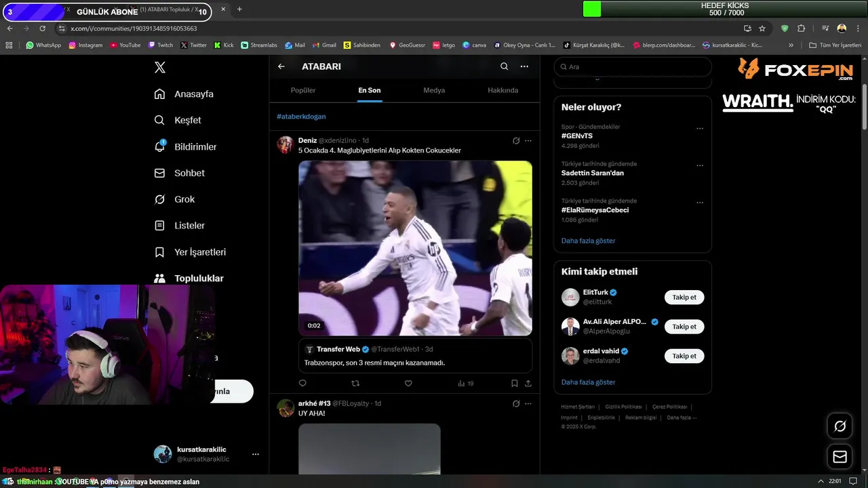Open the Sadettin Saran'dan trend
The image size is (868, 488).
pos(593,173)
